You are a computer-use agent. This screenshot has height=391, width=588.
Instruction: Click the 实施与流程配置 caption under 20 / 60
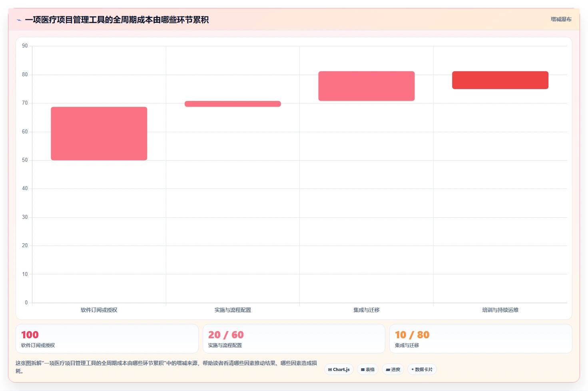225,345
